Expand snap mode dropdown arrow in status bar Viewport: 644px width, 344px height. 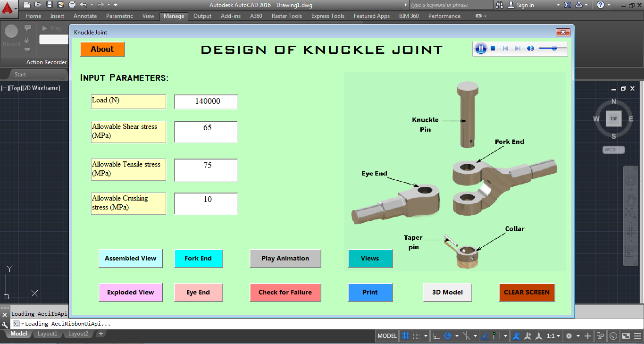[426, 336]
